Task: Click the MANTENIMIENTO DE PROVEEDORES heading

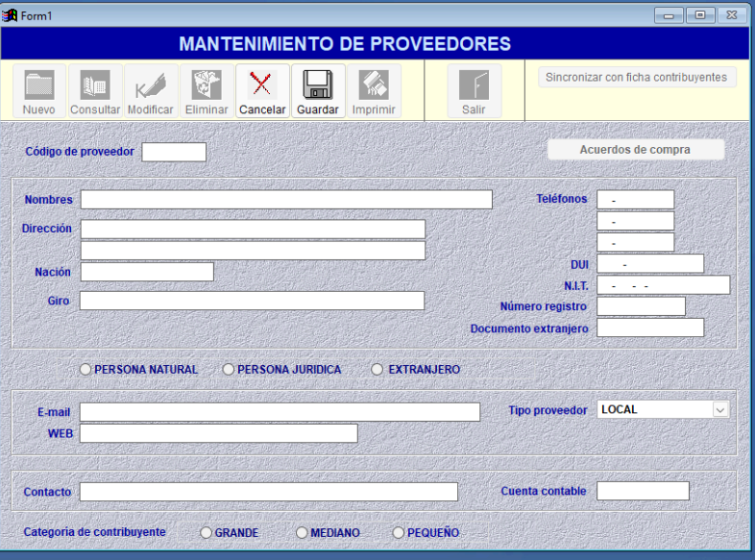Action: coord(345,44)
